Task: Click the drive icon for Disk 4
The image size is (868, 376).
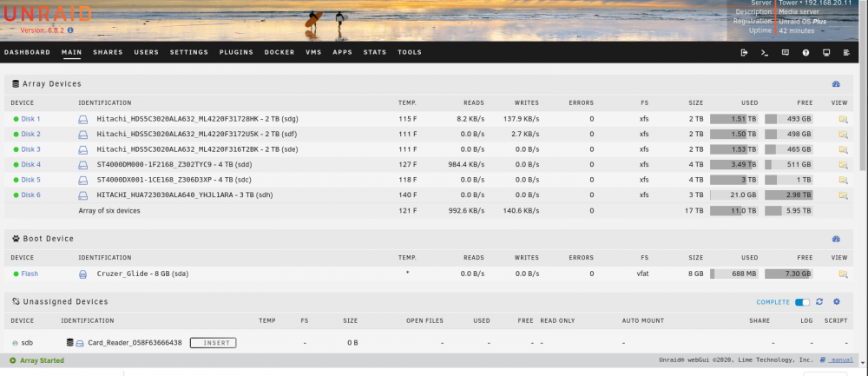Action: click(83, 164)
